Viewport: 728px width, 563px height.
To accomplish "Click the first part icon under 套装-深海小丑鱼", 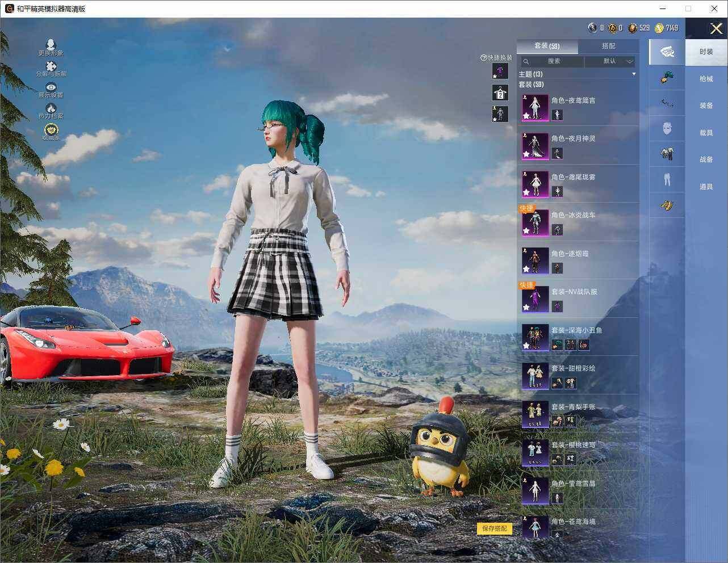I will click(557, 344).
